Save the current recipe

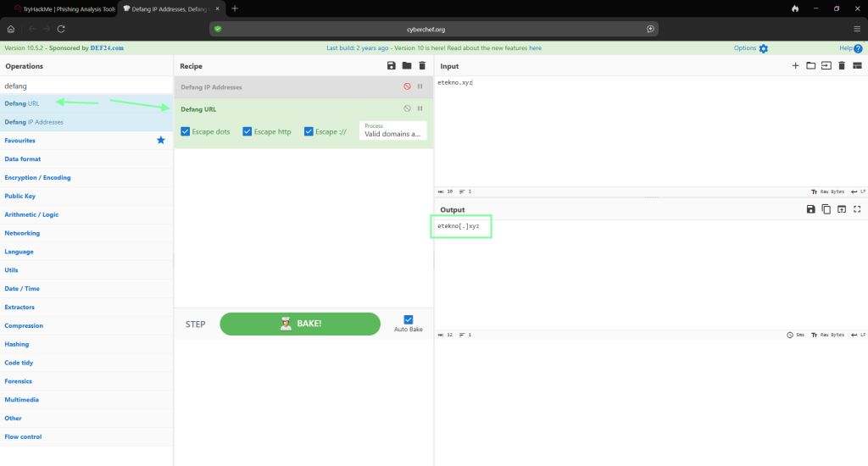391,66
